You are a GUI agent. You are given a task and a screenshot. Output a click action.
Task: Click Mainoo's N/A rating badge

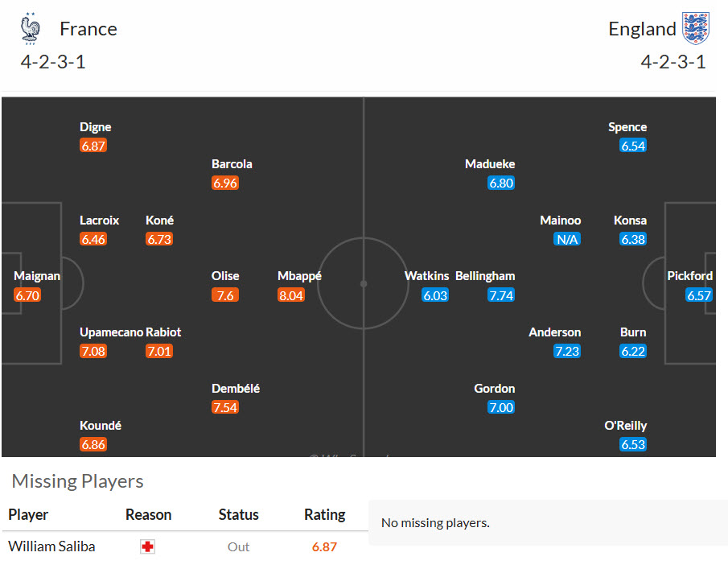(567, 239)
